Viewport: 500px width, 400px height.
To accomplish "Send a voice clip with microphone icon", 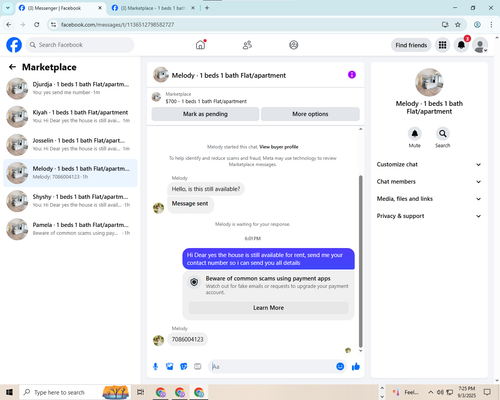I will tap(155, 367).
